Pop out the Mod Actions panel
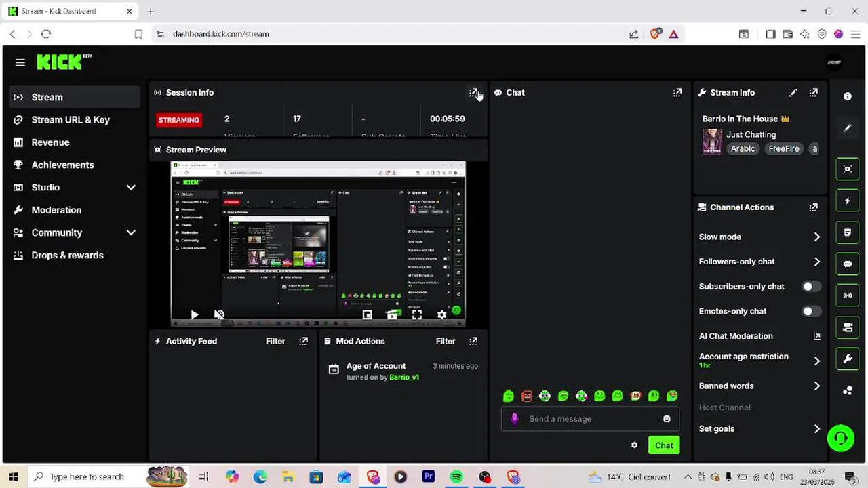Viewport: 868px width, 488px height. point(473,341)
